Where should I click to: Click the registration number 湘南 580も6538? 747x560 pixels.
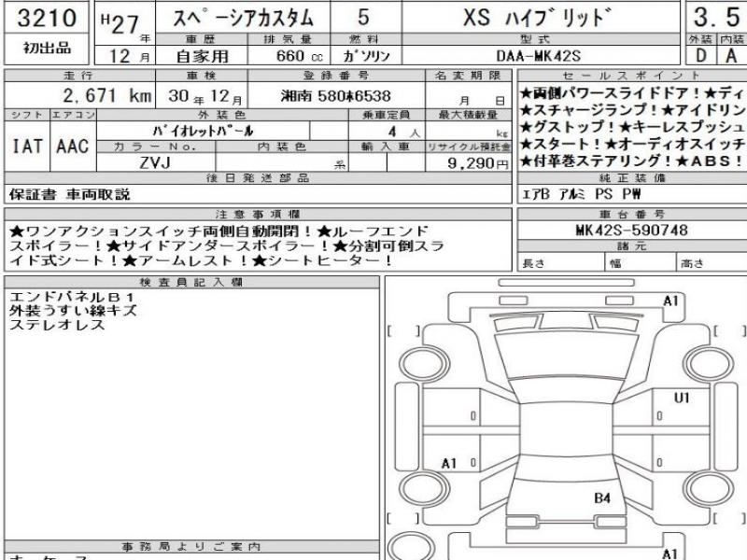click(x=336, y=96)
